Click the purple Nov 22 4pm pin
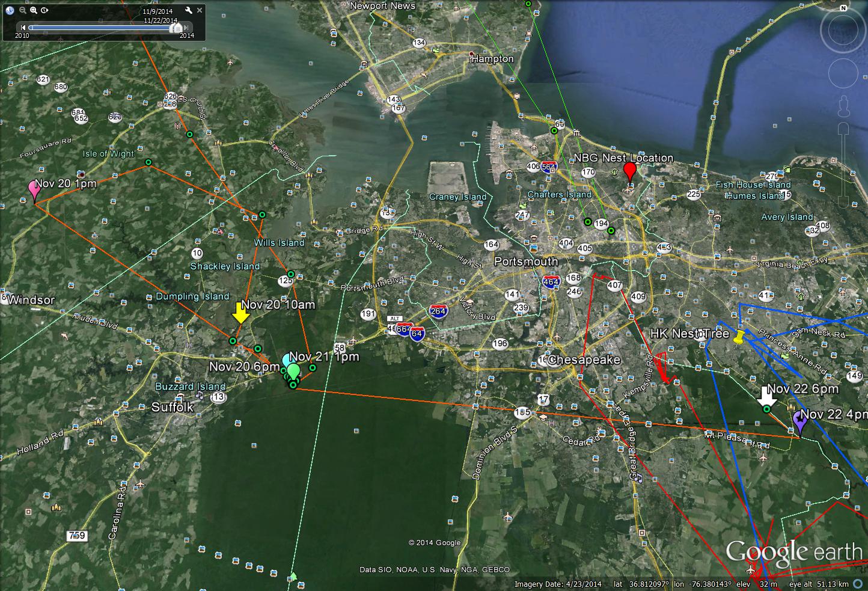 click(799, 423)
